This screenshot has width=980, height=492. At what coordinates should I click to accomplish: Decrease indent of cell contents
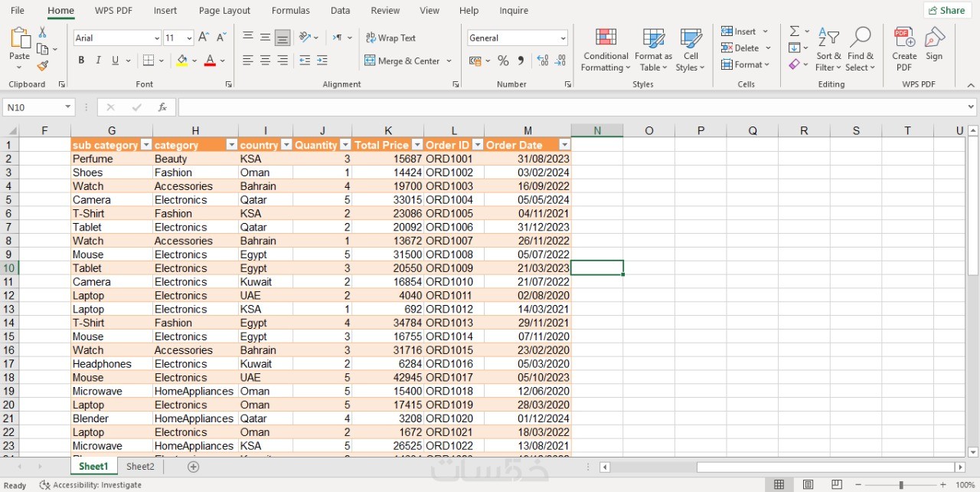[x=305, y=61]
